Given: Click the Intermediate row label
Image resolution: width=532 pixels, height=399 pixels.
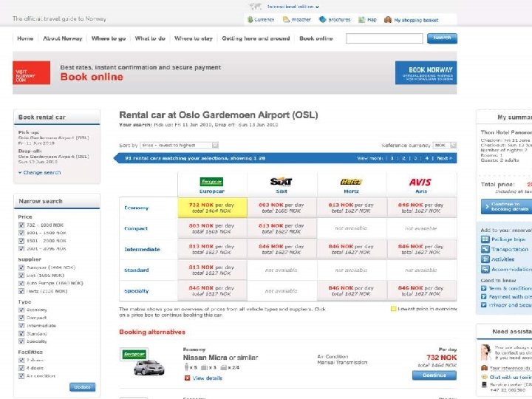Looking at the screenshot, I should 142,250.
